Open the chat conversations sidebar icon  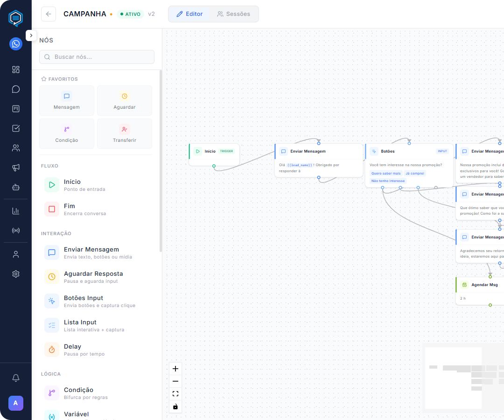coord(16,89)
